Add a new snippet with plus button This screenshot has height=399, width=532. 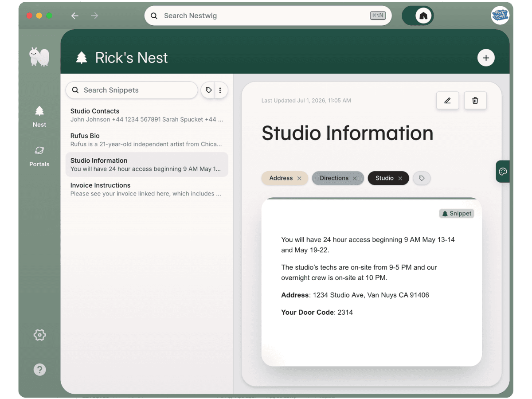pyautogui.click(x=486, y=58)
